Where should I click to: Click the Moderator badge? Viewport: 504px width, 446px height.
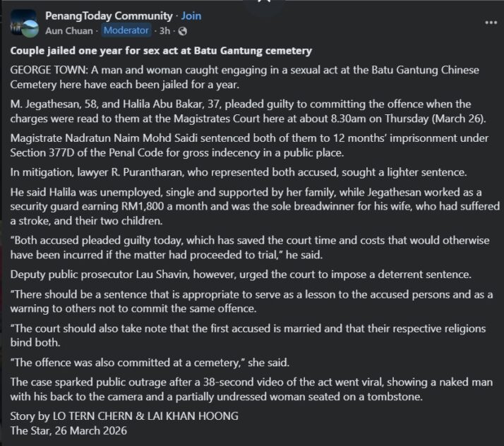click(126, 31)
